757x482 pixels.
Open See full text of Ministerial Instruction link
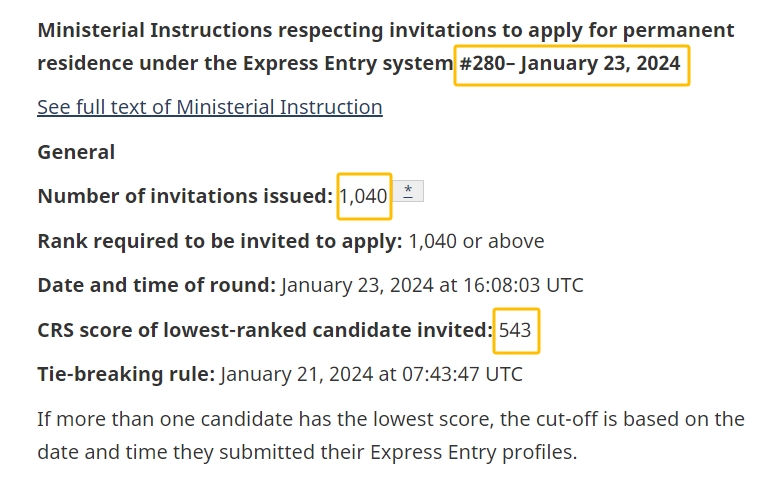tap(209, 107)
